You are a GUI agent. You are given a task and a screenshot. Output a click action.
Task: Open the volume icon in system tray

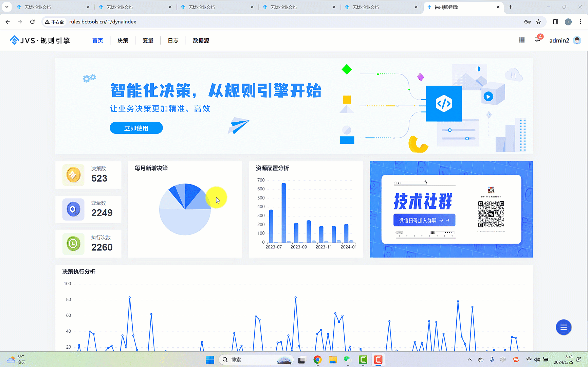(x=537, y=360)
